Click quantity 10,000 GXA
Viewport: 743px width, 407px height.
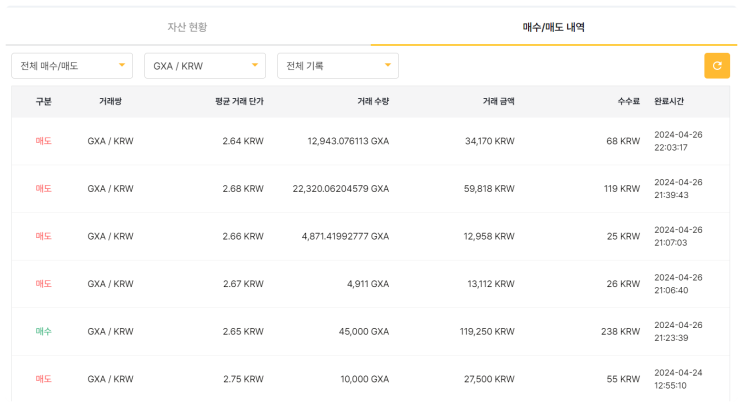(365, 379)
